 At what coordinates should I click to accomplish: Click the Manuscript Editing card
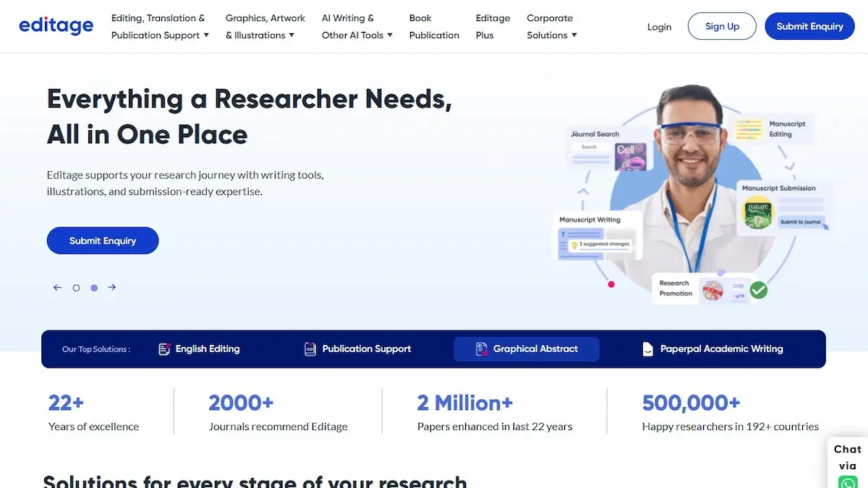click(x=773, y=130)
